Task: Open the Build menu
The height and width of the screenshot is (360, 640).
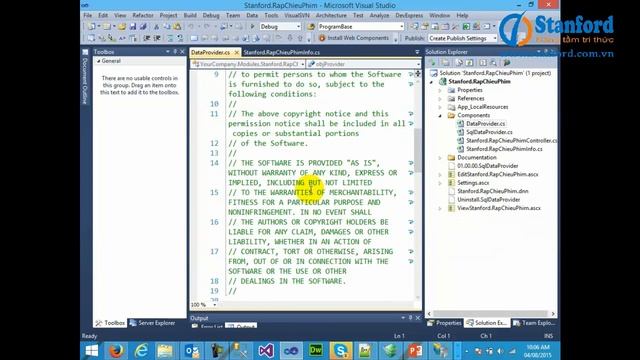Action: pos(190,15)
